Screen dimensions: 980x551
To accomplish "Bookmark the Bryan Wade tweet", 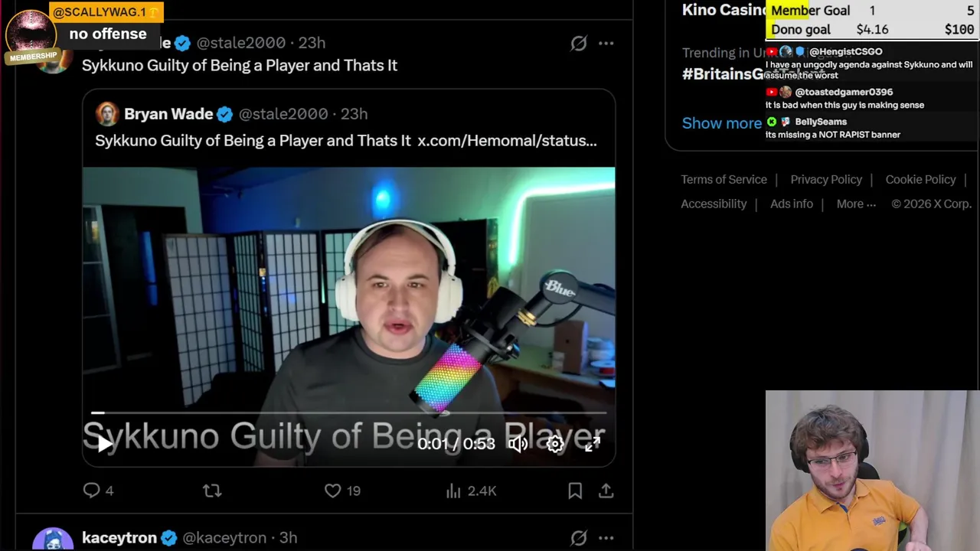I will (x=575, y=491).
